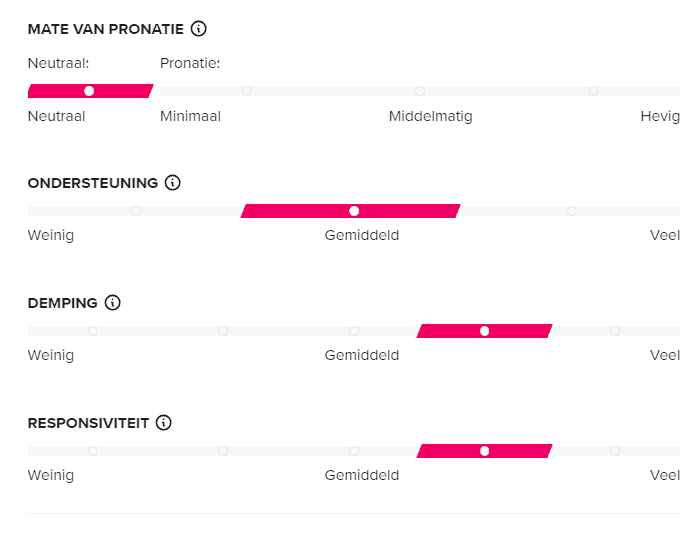Set Ondersteuning to the Veel dot
Image resolution: width=697 pixels, height=544 pixels.
[572, 211]
